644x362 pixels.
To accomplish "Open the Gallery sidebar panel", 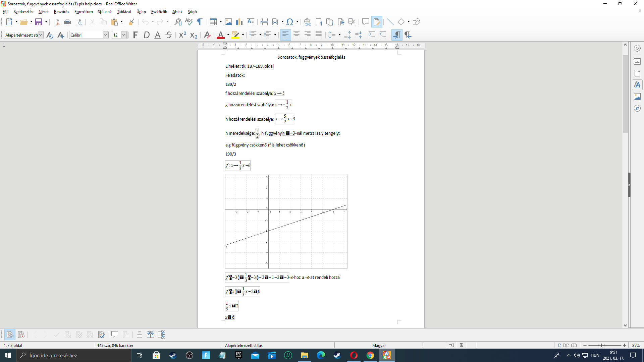I will (x=637, y=97).
